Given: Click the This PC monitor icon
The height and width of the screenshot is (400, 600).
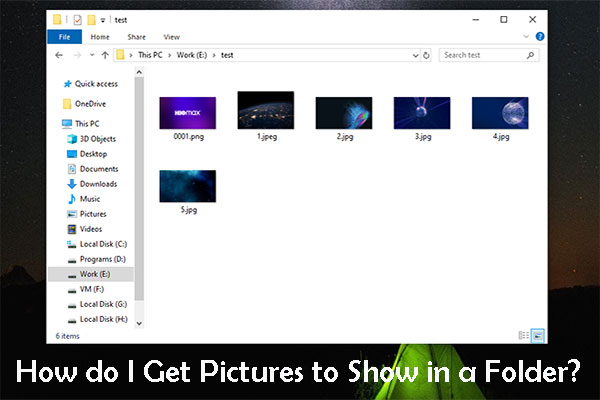Looking at the screenshot, I should pyautogui.click(x=67, y=123).
